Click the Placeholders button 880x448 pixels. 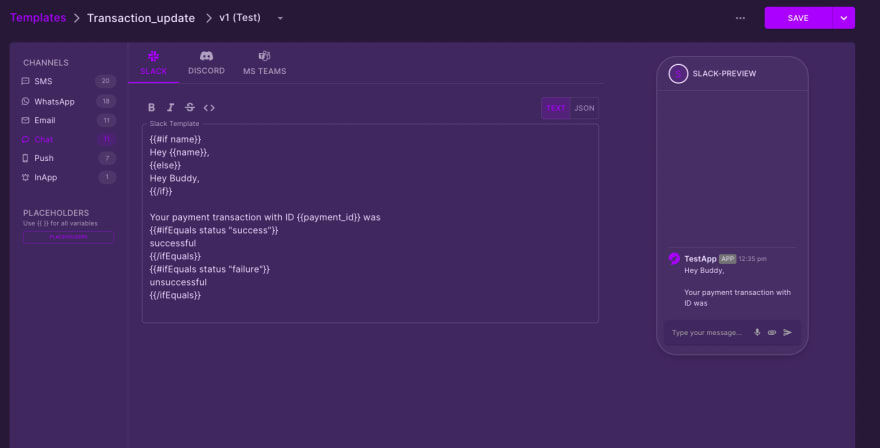pyautogui.click(x=68, y=237)
